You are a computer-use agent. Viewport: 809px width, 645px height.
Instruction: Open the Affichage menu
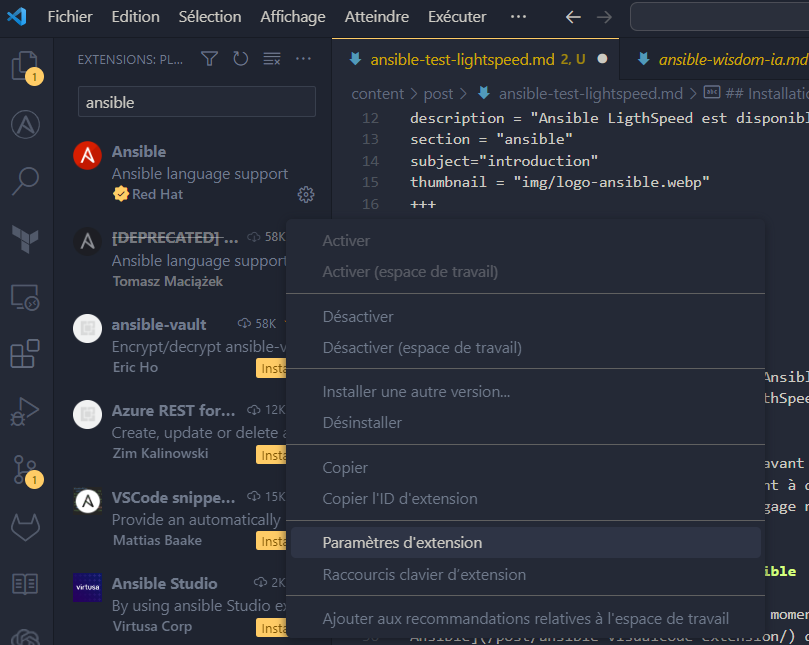(292, 16)
